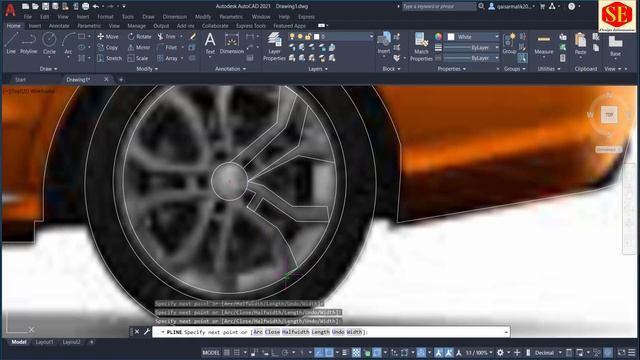Open the user account dropdown

pos(512,6)
